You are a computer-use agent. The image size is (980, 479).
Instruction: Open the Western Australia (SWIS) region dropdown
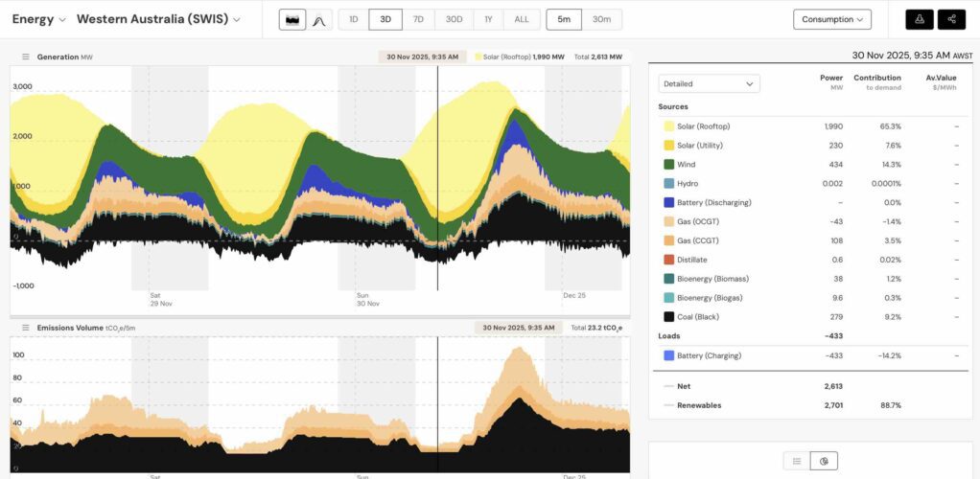coord(158,19)
